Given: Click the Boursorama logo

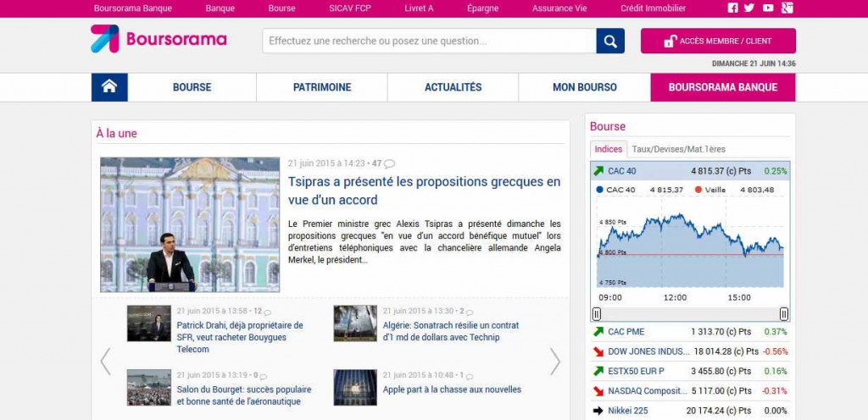Looking at the screenshot, I should click(x=159, y=39).
